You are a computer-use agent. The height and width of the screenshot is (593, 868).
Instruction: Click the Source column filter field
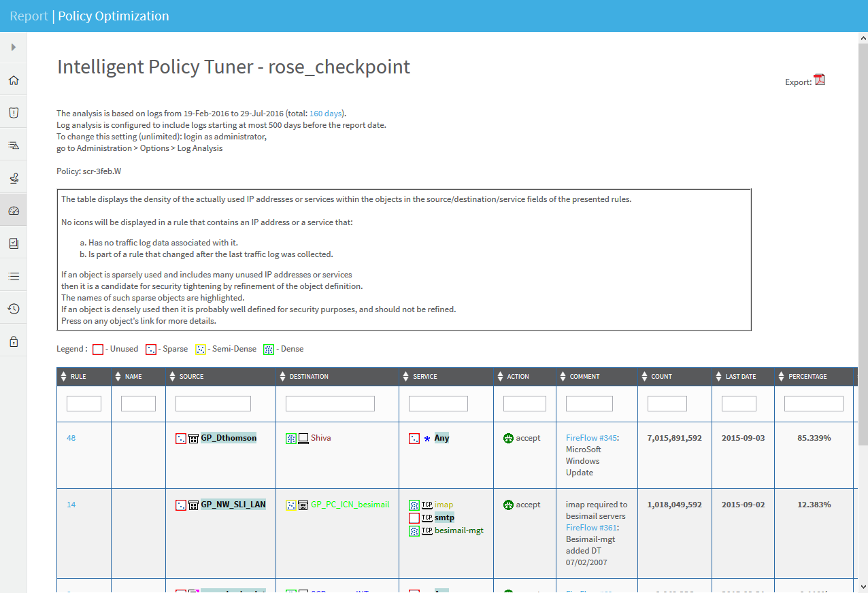pyautogui.click(x=213, y=404)
